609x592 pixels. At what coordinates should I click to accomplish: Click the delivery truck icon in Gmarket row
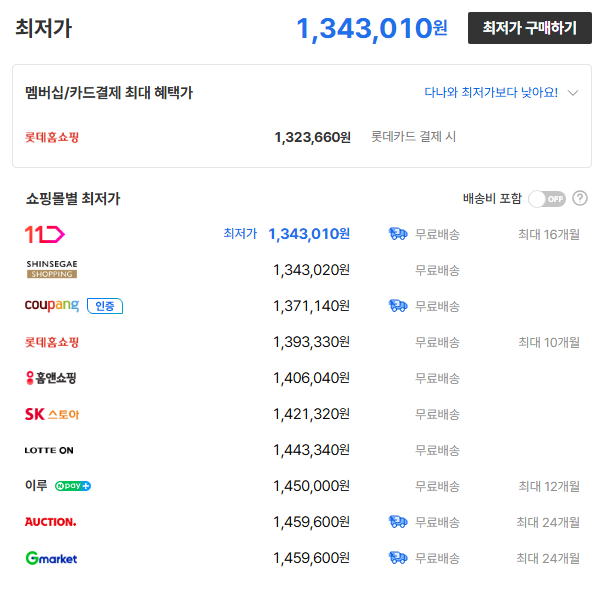(x=398, y=558)
